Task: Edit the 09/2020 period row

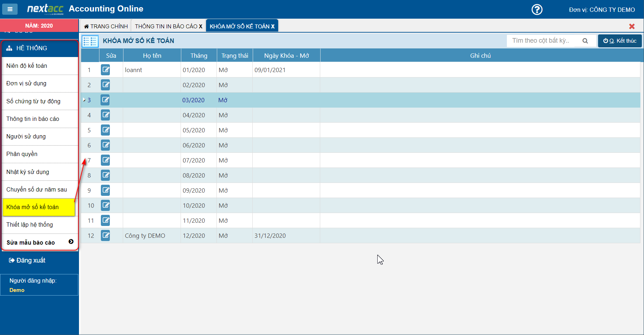Action: [x=106, y=190]
